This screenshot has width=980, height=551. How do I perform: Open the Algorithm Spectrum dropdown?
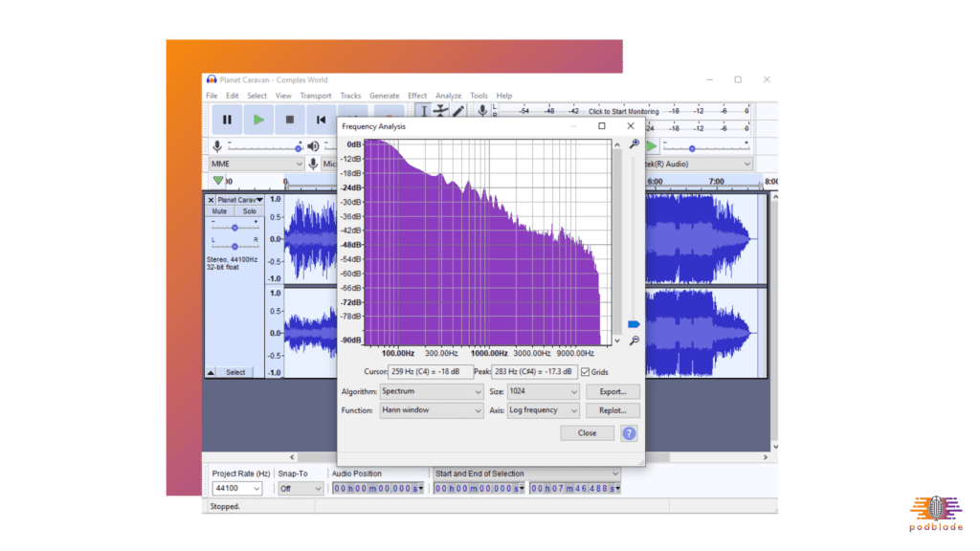click(x=432, y=391)
